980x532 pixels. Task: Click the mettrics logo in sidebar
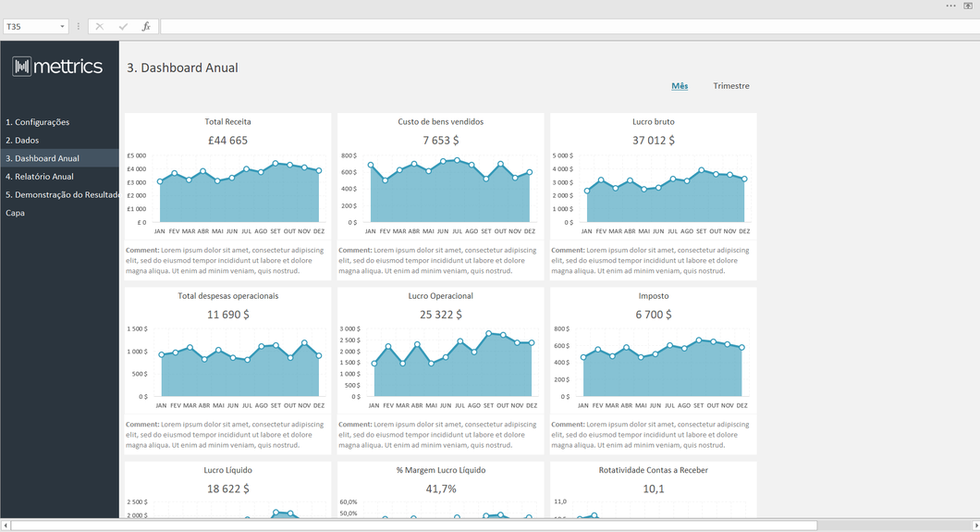coord(57,67)
